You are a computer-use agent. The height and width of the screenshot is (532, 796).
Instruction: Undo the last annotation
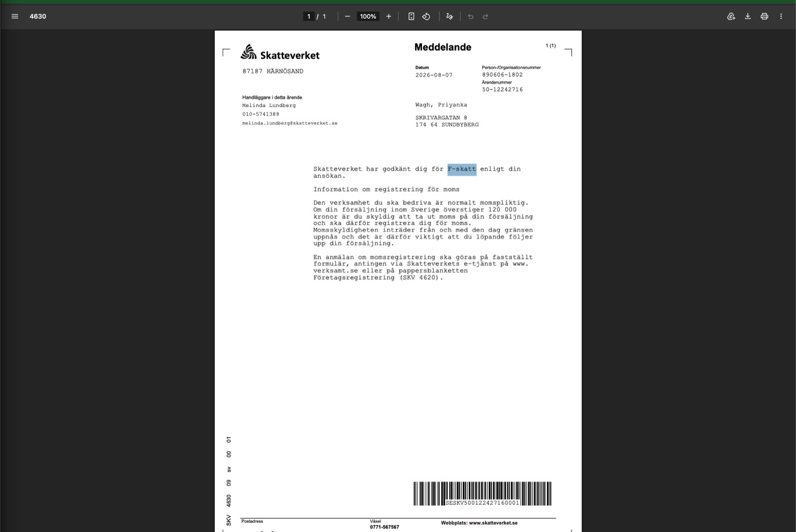point(470,16)
